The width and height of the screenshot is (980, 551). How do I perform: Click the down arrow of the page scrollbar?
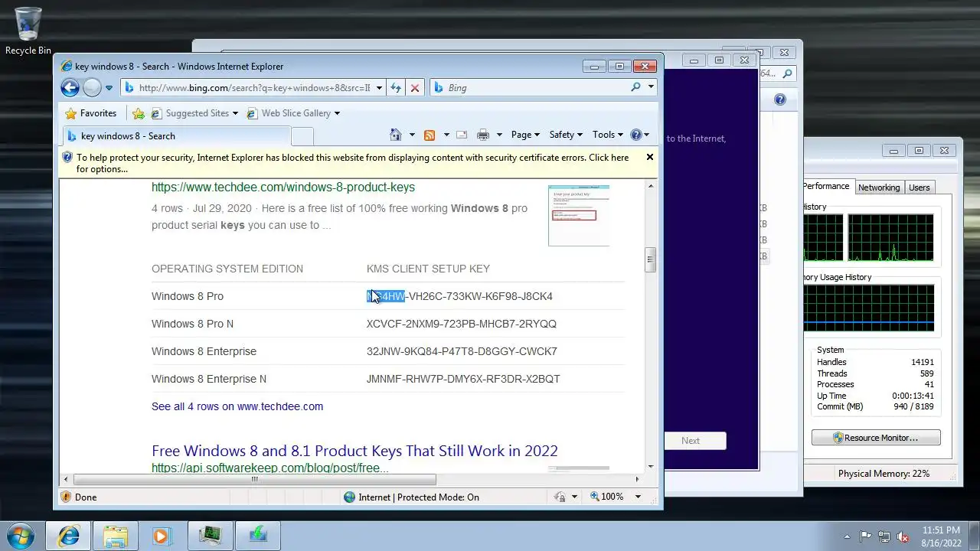(x=651, y=466)
